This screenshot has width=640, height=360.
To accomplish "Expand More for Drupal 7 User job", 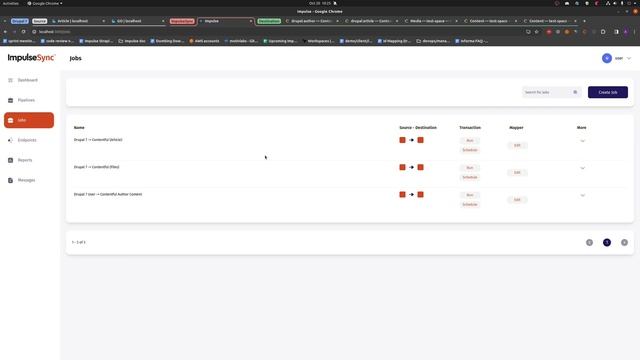I will click(582, 196).
